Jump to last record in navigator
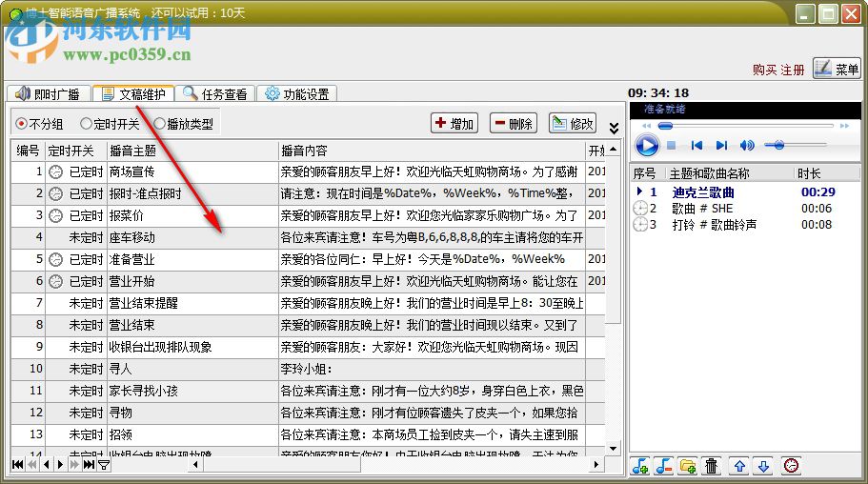868x484 pixels. coord(89,465)
